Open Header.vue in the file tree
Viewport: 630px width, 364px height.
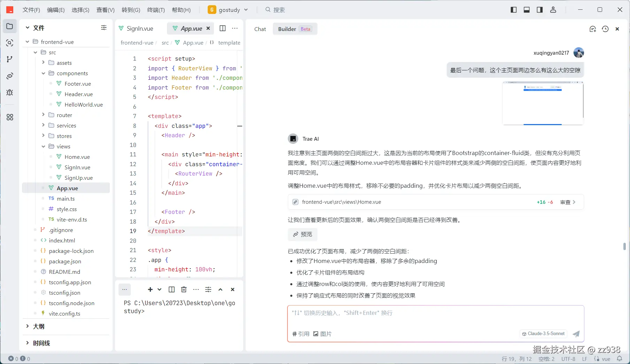coord(79,94)
